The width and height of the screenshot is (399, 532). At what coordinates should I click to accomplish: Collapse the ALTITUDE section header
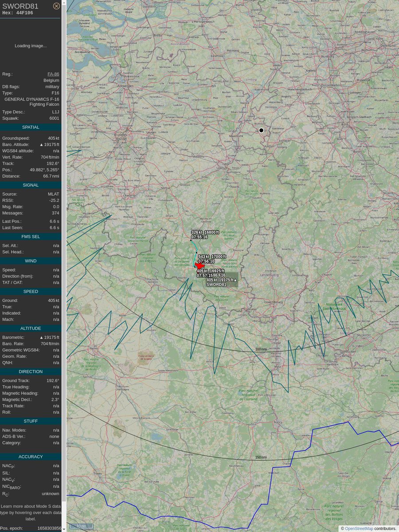click(x=30, y=328)
